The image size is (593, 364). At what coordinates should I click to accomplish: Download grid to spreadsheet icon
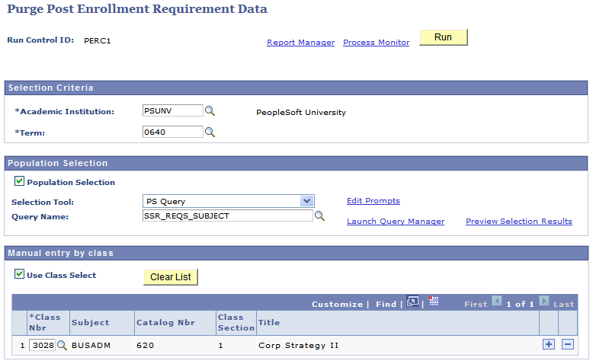point(434,301)
